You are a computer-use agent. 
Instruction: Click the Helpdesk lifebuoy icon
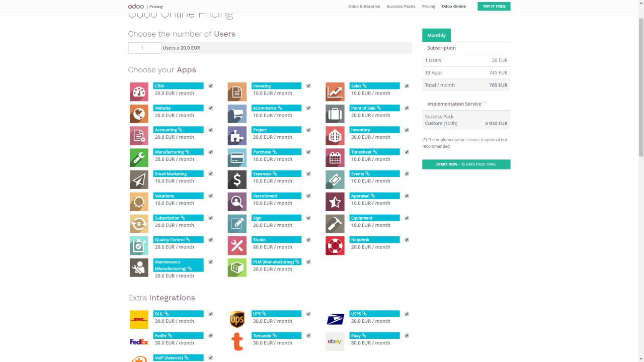tap(335, 246)
